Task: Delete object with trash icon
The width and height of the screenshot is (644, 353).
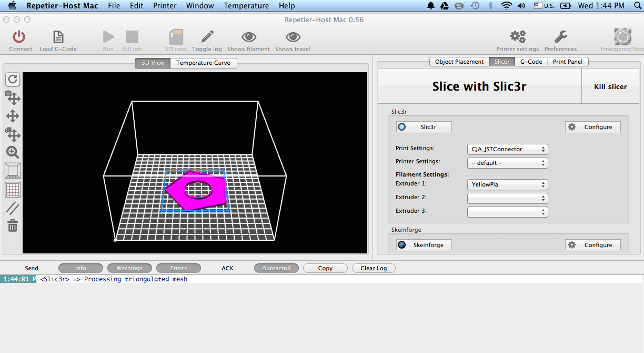Action: coord(13,226)
